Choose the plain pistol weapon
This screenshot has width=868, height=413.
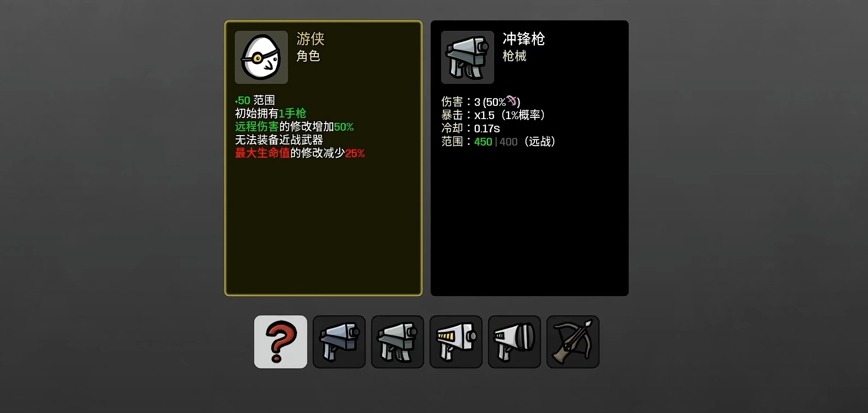coord(339,342)
